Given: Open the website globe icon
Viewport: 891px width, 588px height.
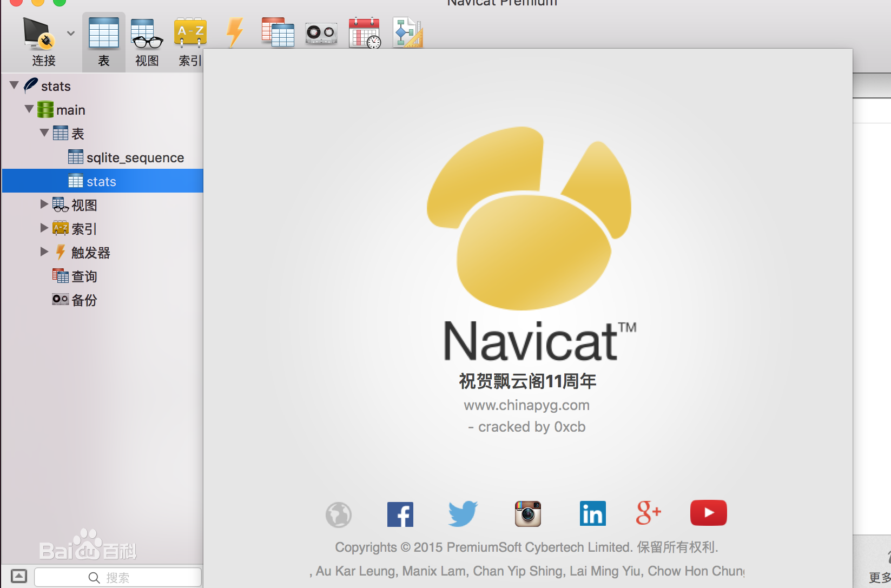Looking at the screenshot, I should (x=339, y=514).
